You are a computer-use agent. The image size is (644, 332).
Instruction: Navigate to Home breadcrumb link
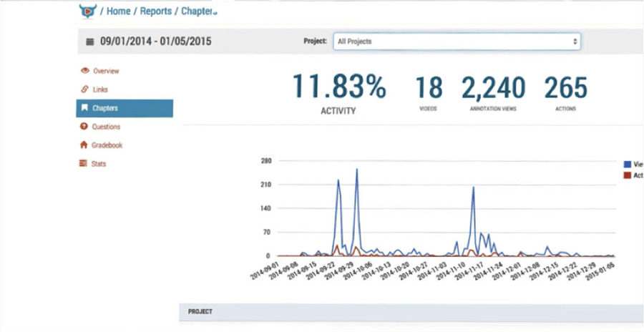coord(118,11)
